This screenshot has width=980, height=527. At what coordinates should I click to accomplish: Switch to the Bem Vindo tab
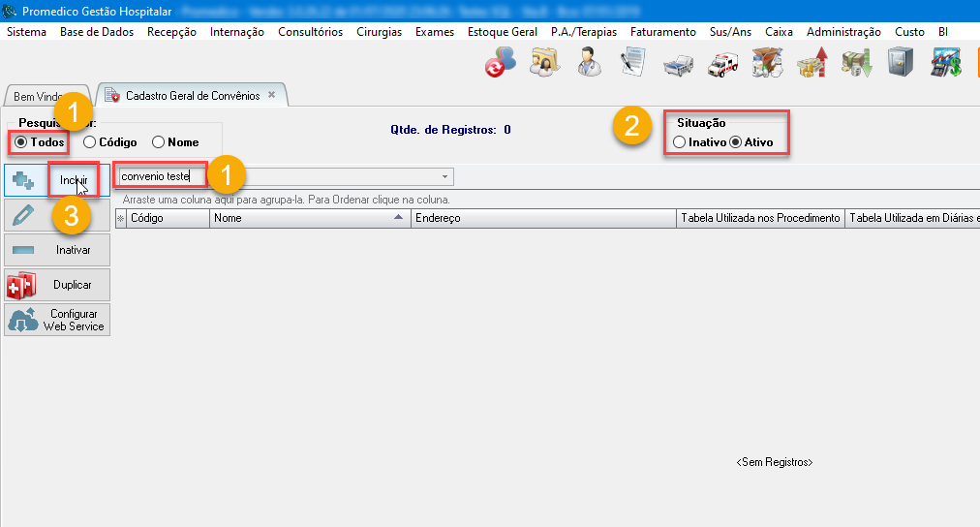(39, 97)
